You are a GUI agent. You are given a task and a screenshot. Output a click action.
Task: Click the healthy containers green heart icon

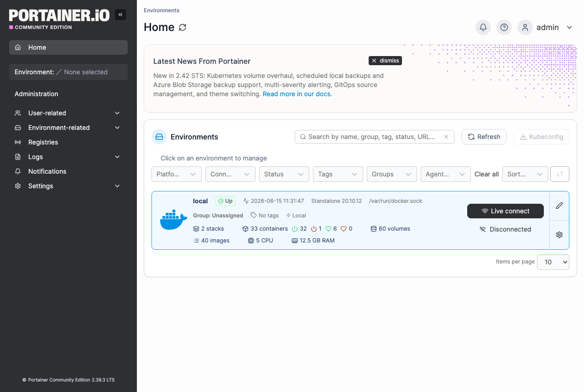328,229
